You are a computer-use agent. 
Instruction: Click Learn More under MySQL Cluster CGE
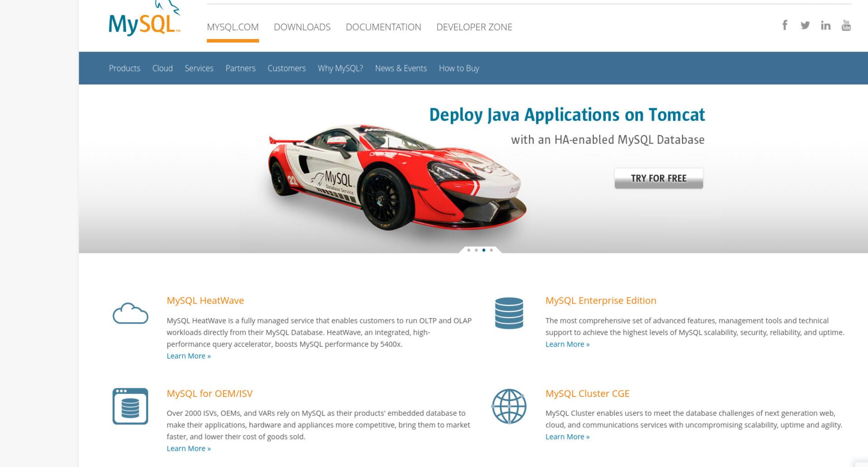point(567,437)
